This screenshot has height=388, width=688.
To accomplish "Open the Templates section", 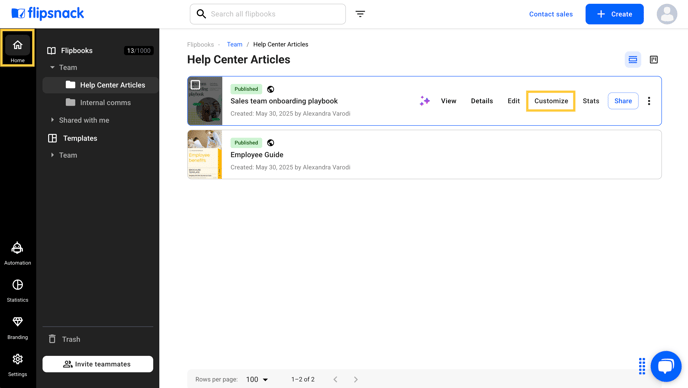I will click(80, 138).
